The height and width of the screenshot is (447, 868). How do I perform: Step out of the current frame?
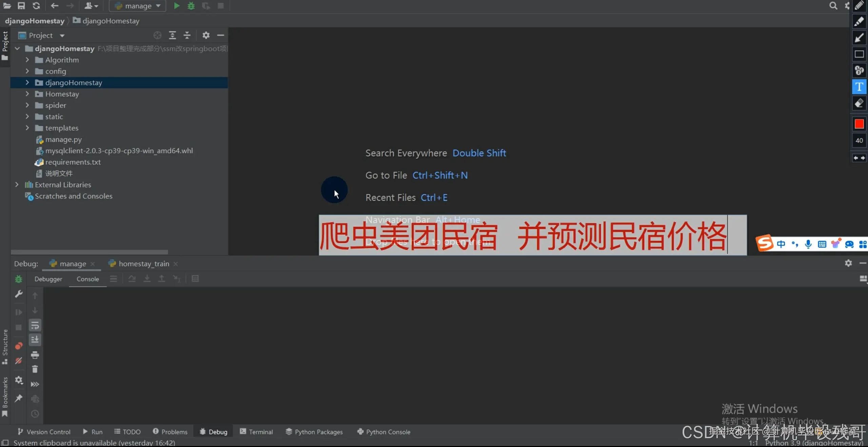point(161,279)
